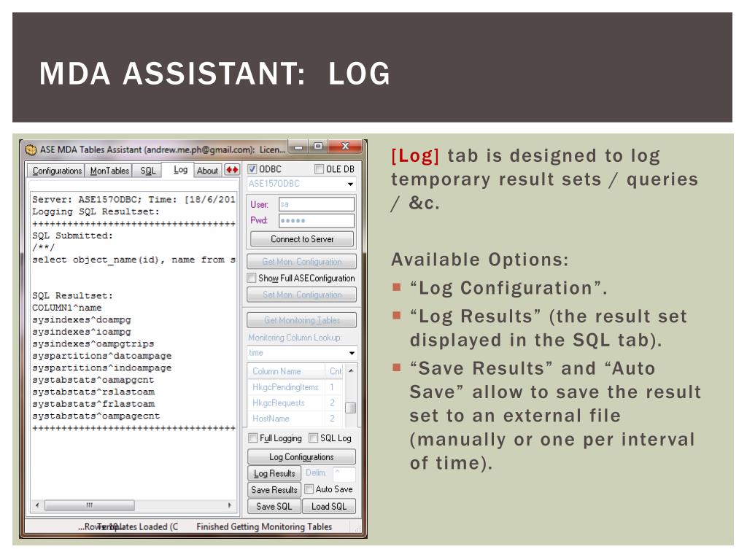Click the syspartitions^indoampage log line
Viewport: 747px width, 560px height.
pyautogui.click(x=101, y=367)
